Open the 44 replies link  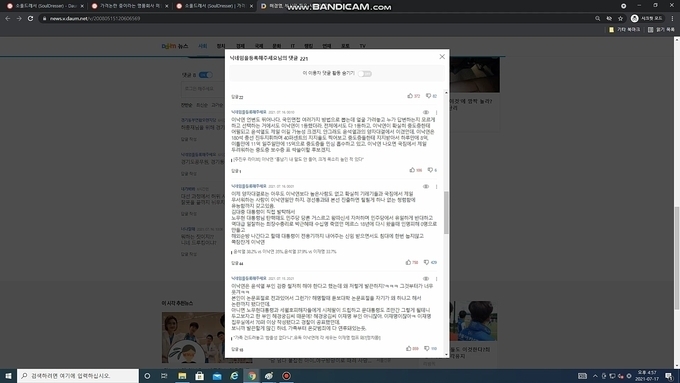tap(237, 263)
